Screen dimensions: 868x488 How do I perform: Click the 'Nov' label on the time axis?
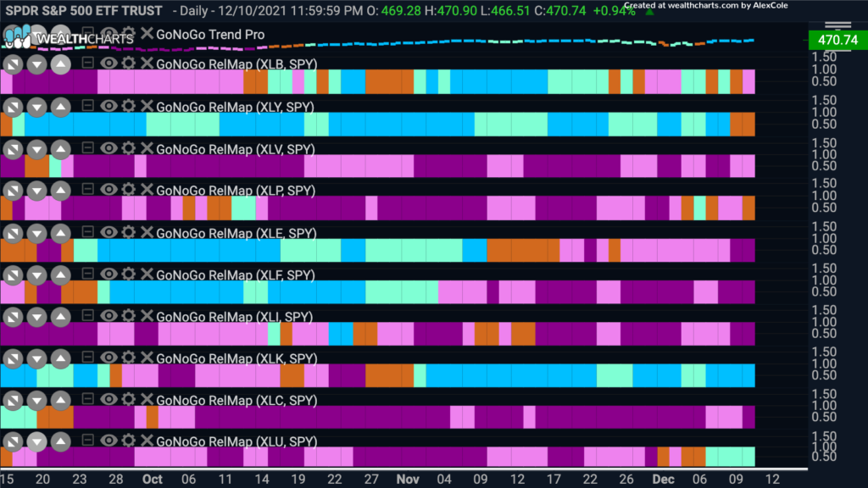click(408, 480)
